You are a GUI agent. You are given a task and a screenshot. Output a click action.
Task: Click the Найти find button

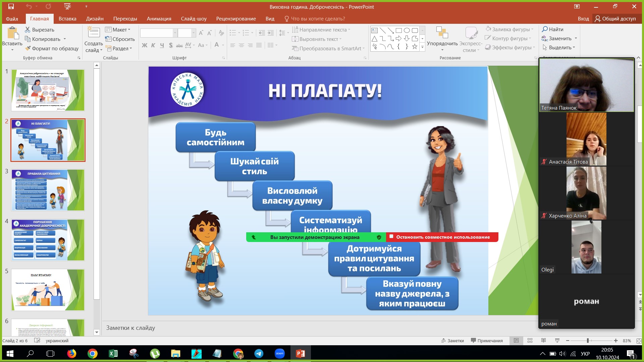coord(552,29)
